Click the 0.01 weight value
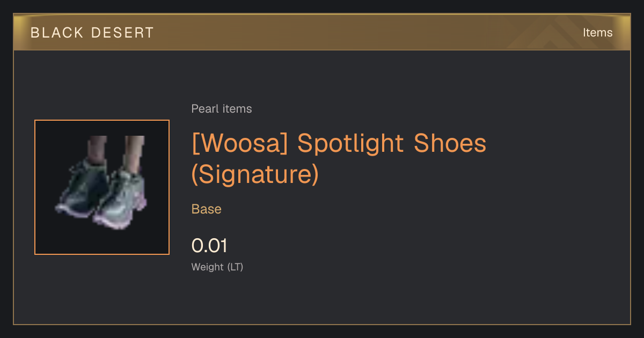The image size is (644, 338). [x=210, y=246]
